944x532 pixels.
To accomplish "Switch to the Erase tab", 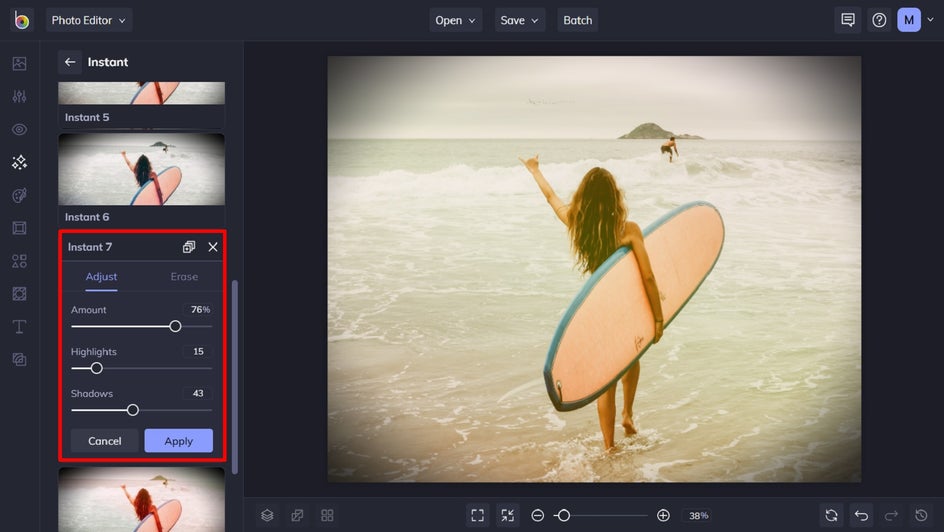I will [x=184, y=277].
